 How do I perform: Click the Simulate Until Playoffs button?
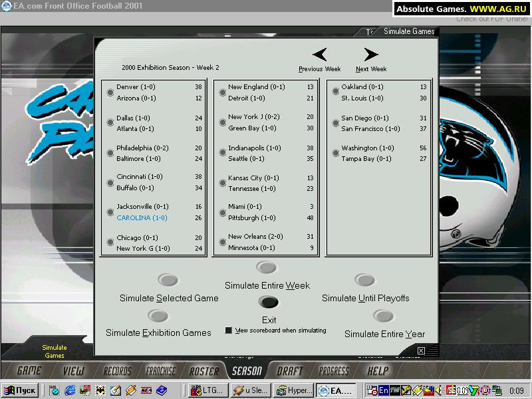[x=364, y=280]
